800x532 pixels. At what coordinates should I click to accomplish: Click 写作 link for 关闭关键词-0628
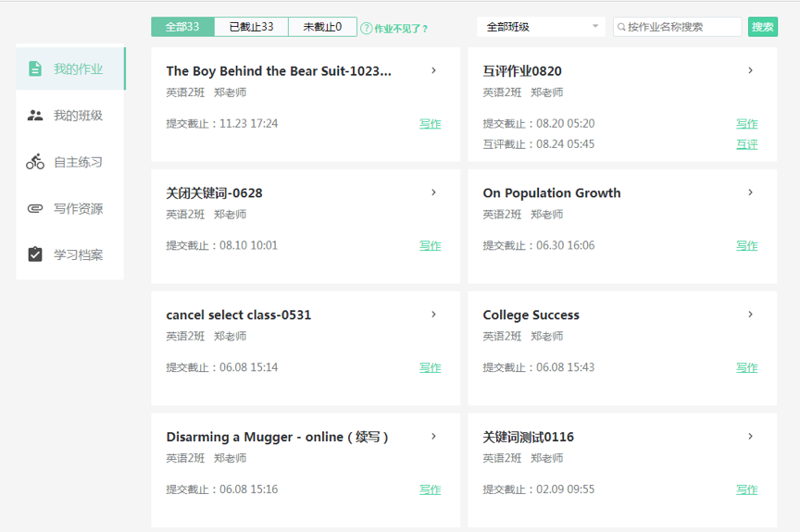(430, 246)
